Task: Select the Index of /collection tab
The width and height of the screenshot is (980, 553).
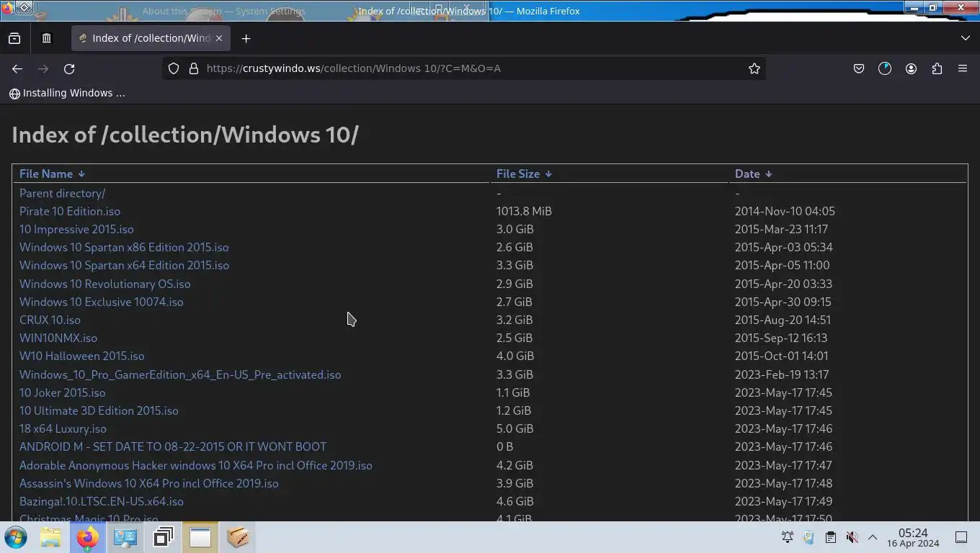Action: (x=151, y=38)
